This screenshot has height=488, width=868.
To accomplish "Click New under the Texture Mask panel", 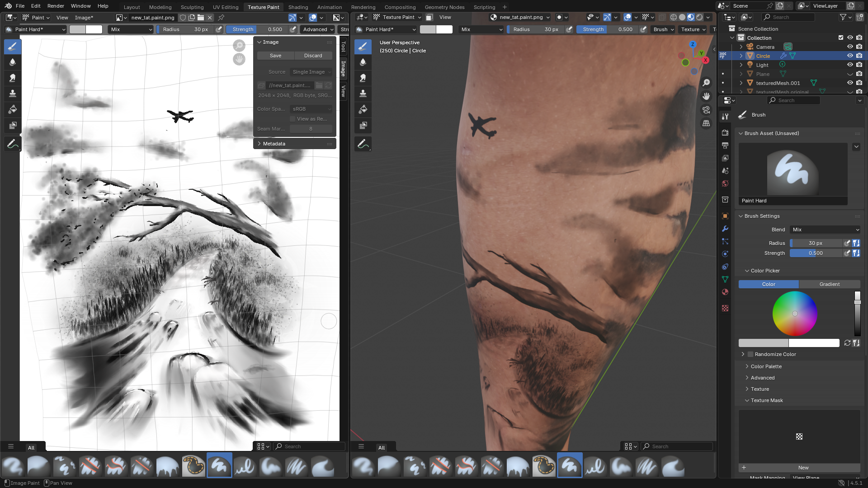I will pos(803,468).
